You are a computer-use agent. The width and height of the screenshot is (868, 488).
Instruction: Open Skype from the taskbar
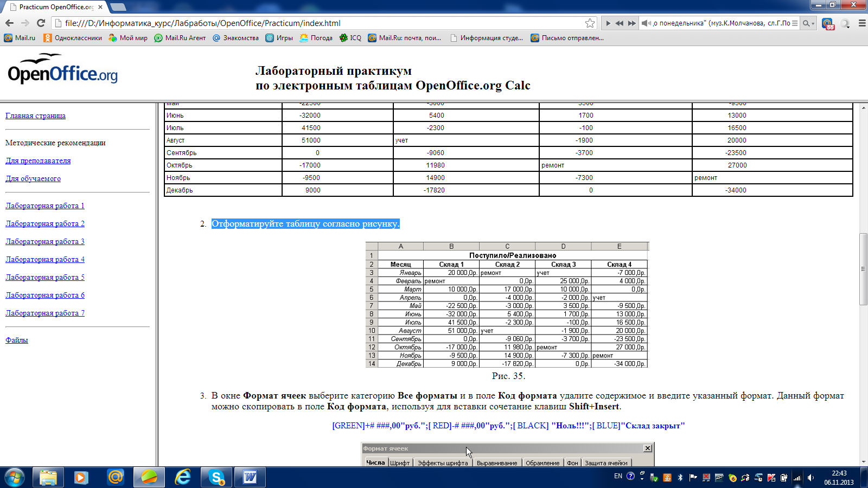point(216,477)
